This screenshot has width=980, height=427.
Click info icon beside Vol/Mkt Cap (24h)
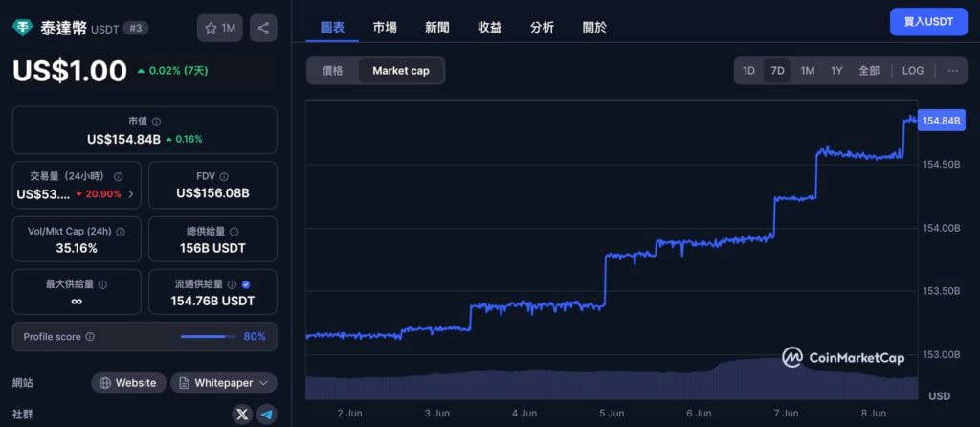tap(121, 232)
